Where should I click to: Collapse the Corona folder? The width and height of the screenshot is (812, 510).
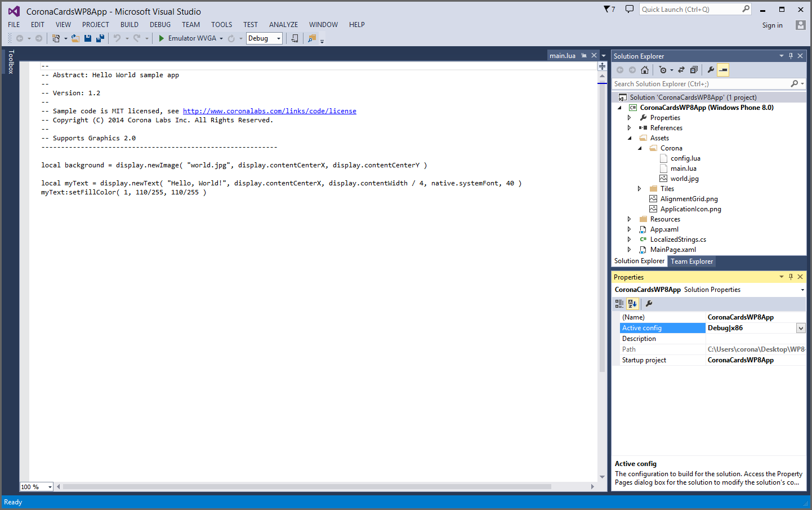click(x=640, y=148)
